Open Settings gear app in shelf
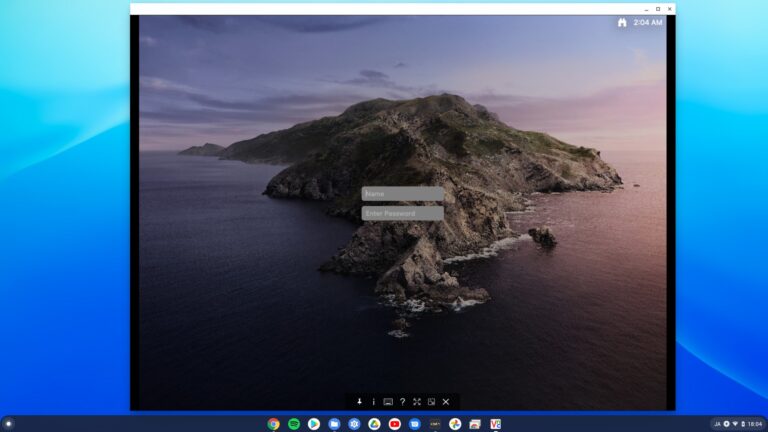The width and height of the screenshot is (768, 432). [354, 424]
